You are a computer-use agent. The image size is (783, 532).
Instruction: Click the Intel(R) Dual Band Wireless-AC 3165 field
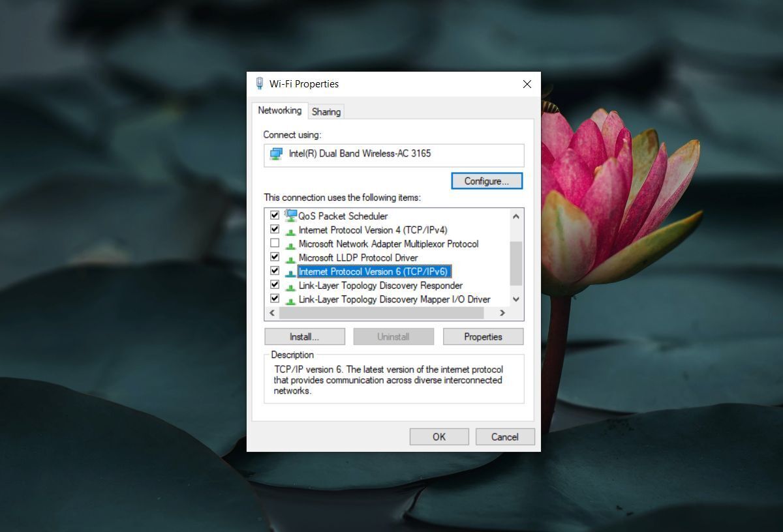(393, 155)
